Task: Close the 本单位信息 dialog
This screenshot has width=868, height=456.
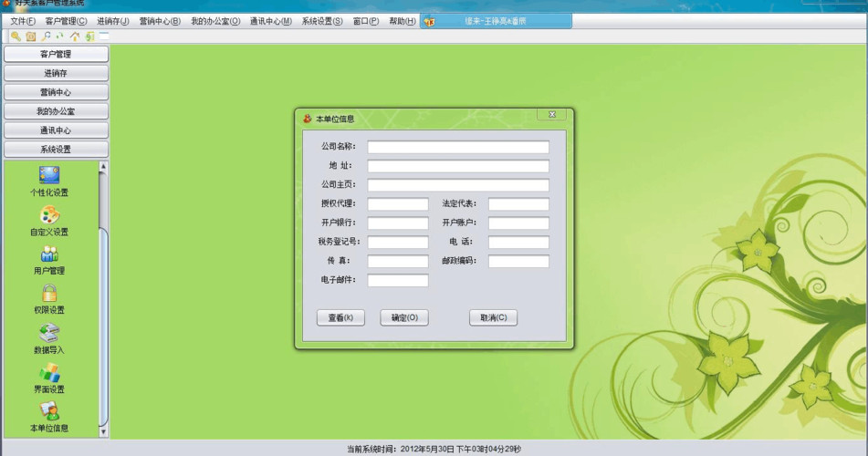Action: click(552, 115)
